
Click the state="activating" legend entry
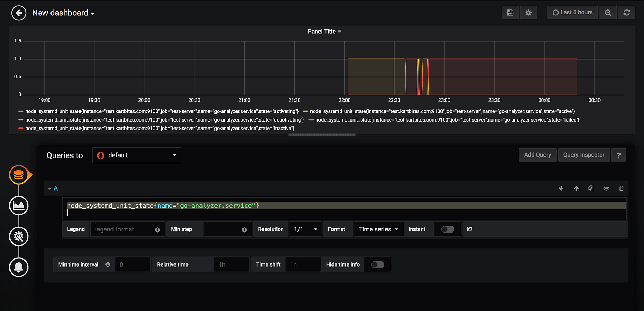pos(162,111)
